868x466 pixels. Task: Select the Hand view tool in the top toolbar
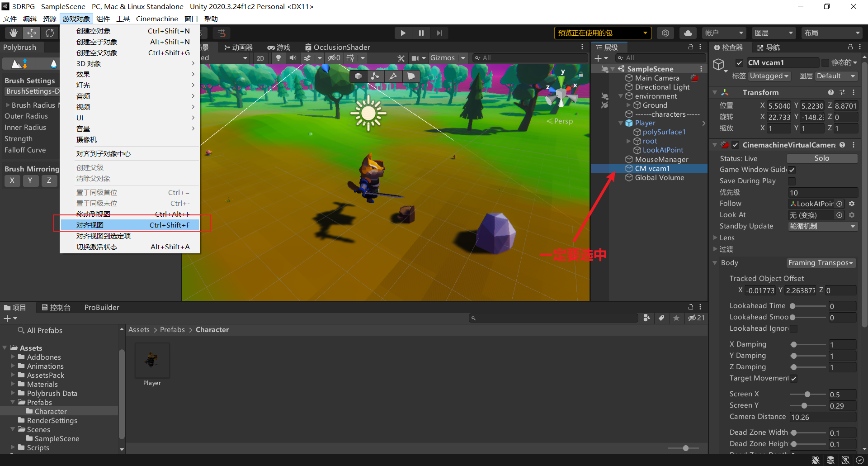13,33
